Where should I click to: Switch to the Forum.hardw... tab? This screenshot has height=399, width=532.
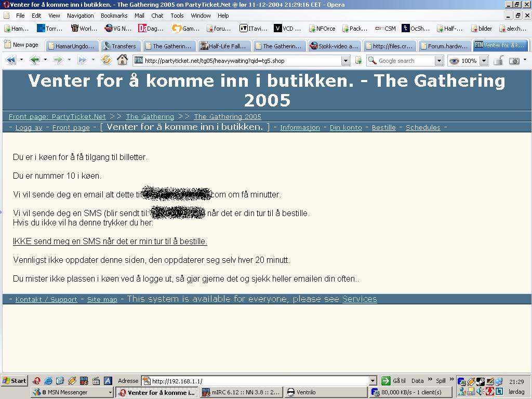coord(445,46)
